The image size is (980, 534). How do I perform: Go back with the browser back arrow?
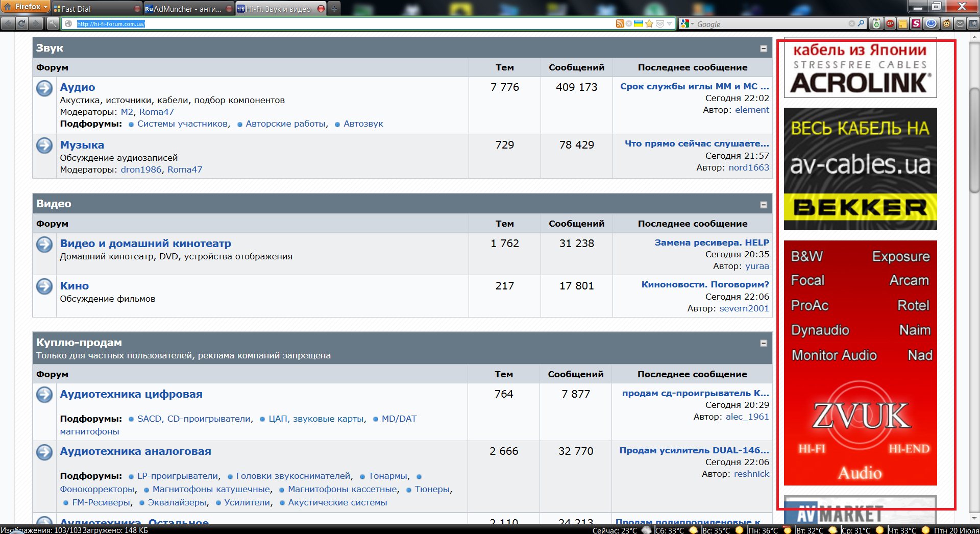(x=8, y=23)
